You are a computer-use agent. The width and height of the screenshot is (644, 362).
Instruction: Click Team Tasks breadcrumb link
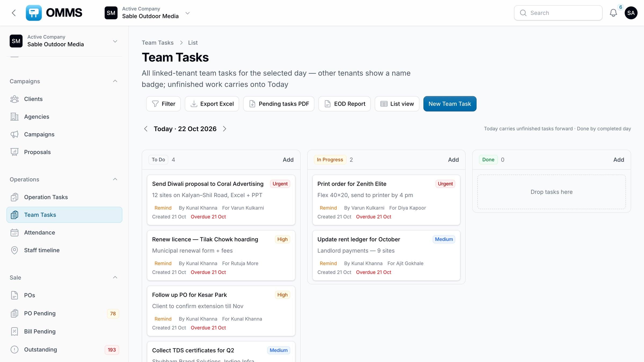click(x=158, y=43)
